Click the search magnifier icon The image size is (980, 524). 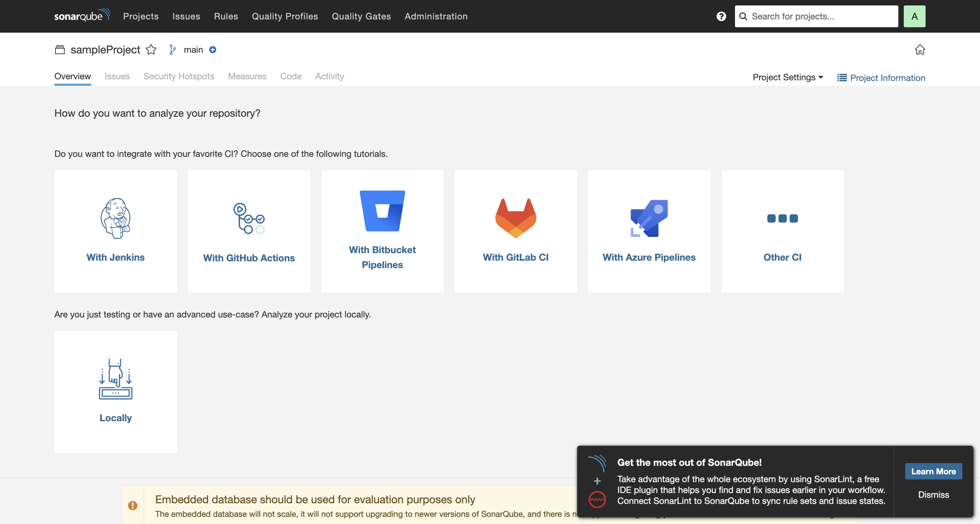[743, 16]
